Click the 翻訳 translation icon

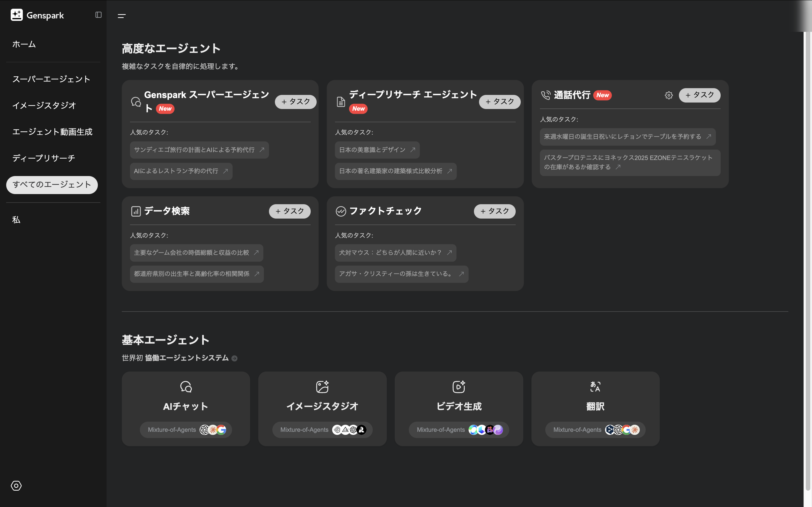(595, 387)
